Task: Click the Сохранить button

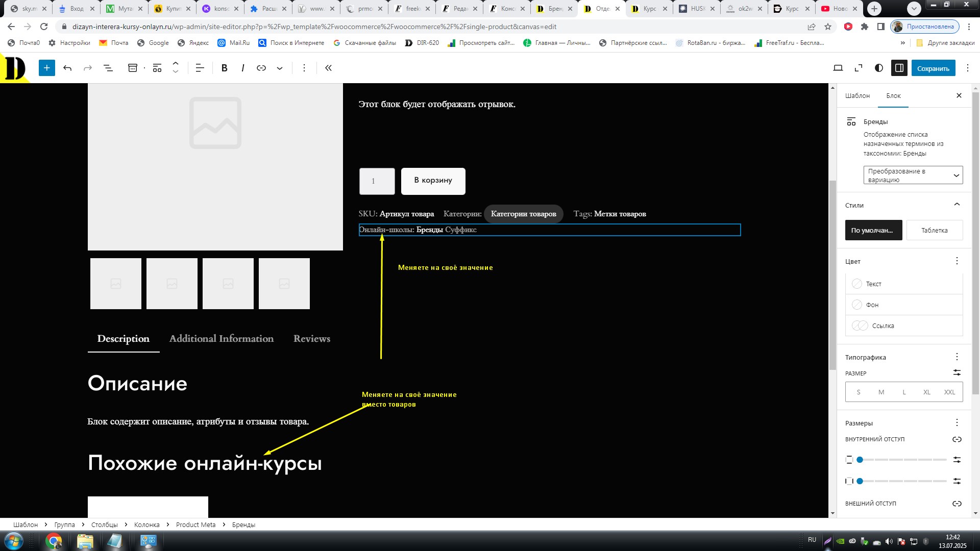Action: tap(933, 68)
